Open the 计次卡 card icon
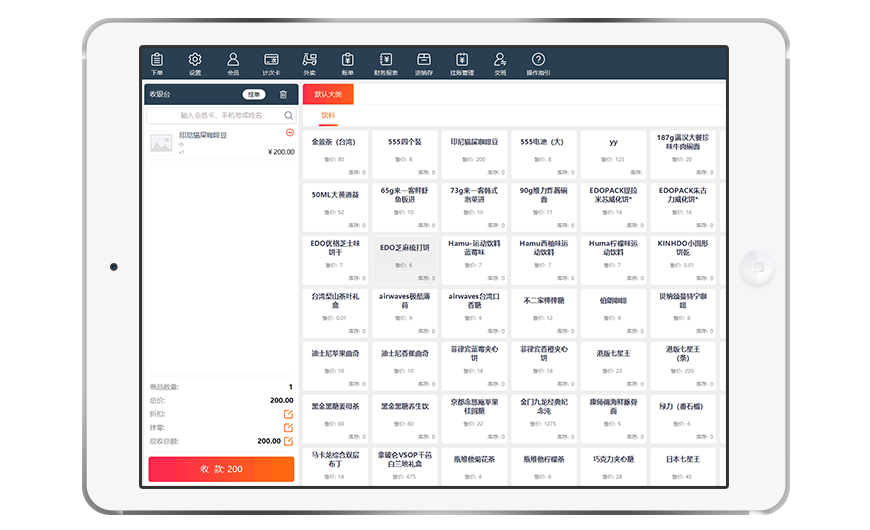 [271, 63]
